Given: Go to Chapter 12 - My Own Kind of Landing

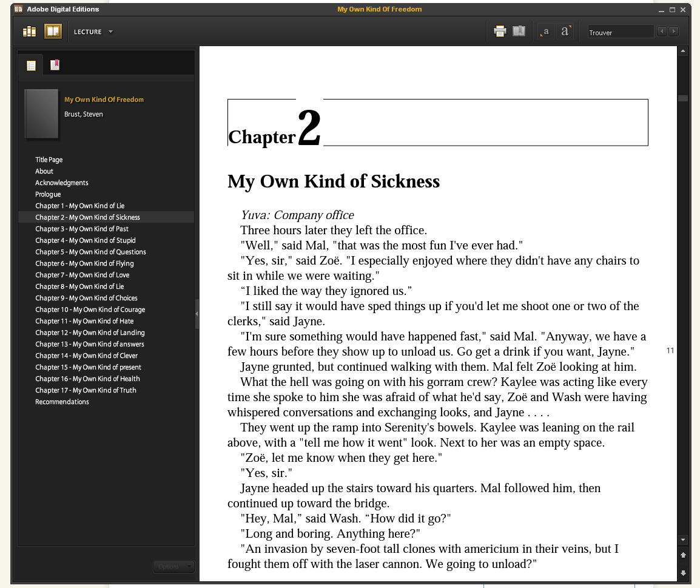Looking at the screenshot, I should pos(90,333).
